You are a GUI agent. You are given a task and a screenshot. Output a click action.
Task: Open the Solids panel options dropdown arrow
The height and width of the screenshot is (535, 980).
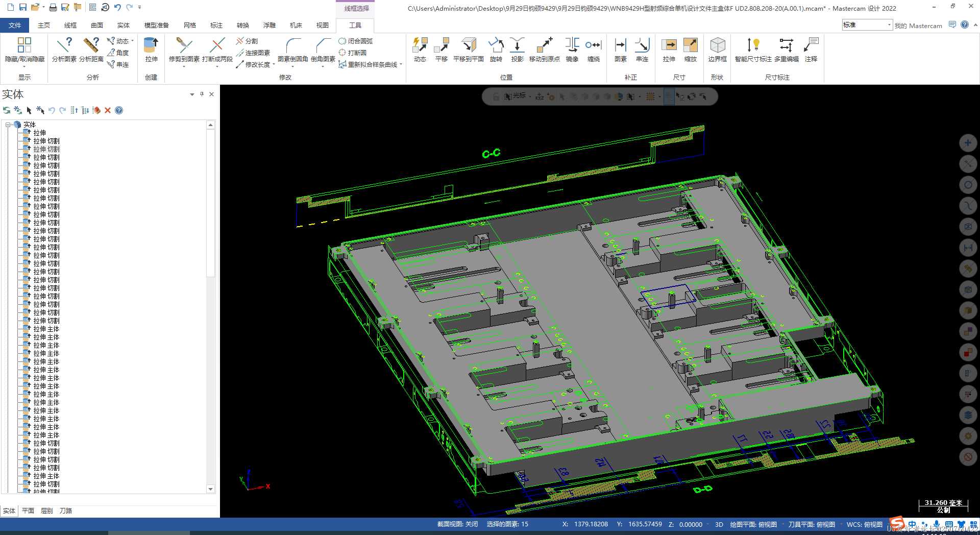(x=192, y=94)
